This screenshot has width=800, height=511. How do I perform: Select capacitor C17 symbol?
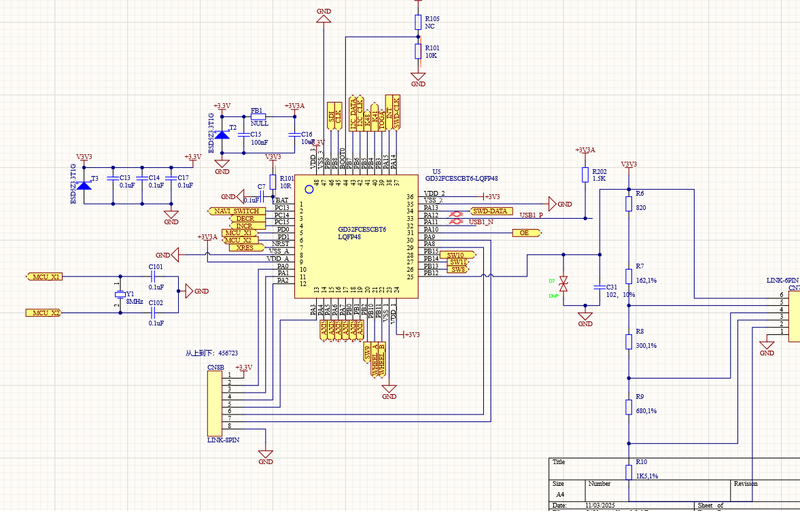coord(171,178)
